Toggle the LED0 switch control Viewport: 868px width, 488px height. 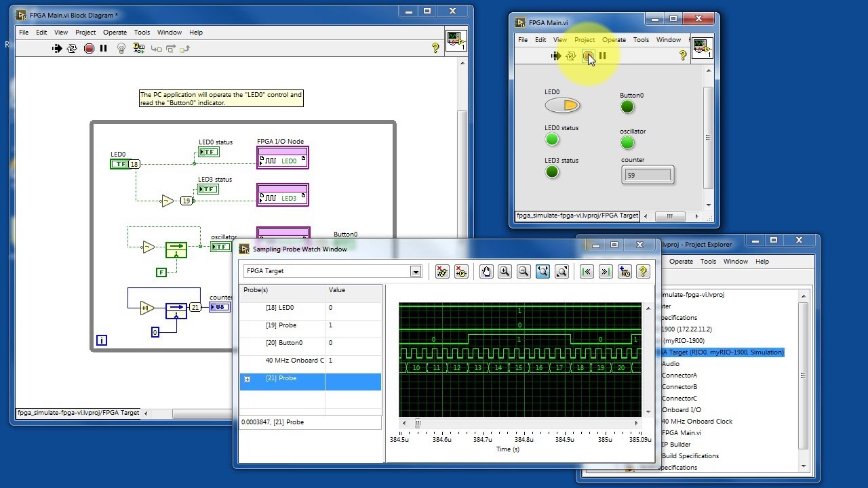[562, 105]
